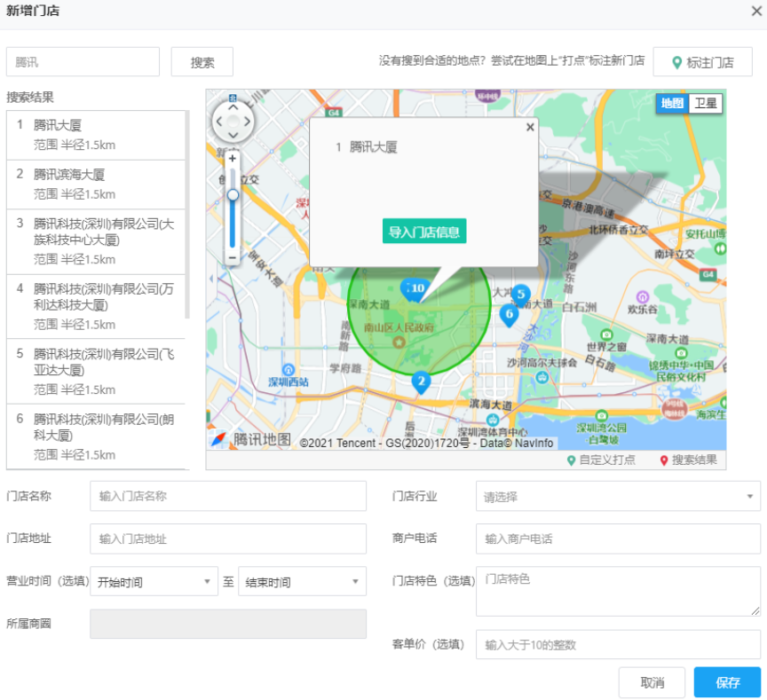Click the 保存 save button

point(727,682)
